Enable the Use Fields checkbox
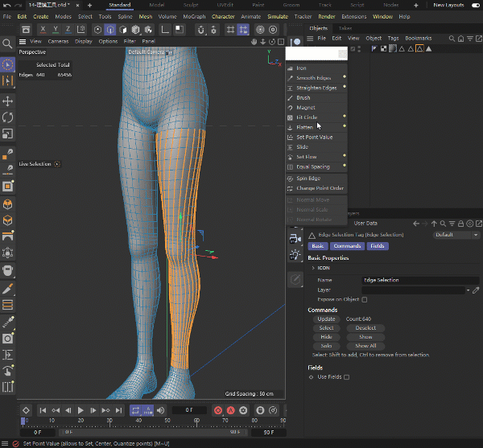Image resolution: width=483 pixels, height=448 pixels. click(x=347, y=377)
